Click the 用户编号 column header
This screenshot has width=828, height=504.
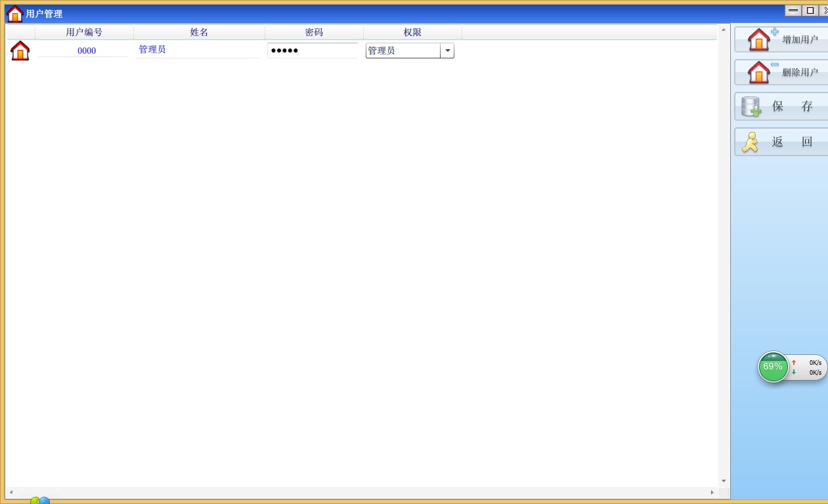[84, 32]
